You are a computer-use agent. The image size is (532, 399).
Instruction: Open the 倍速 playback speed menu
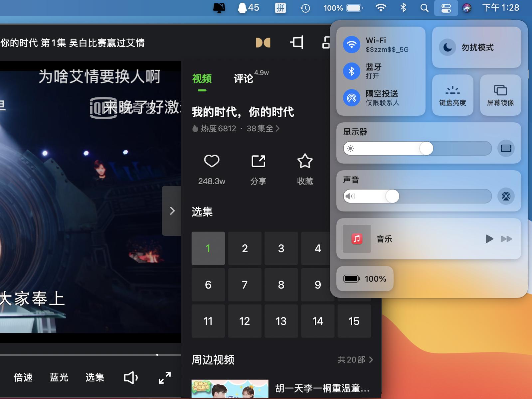pos(23,377)
